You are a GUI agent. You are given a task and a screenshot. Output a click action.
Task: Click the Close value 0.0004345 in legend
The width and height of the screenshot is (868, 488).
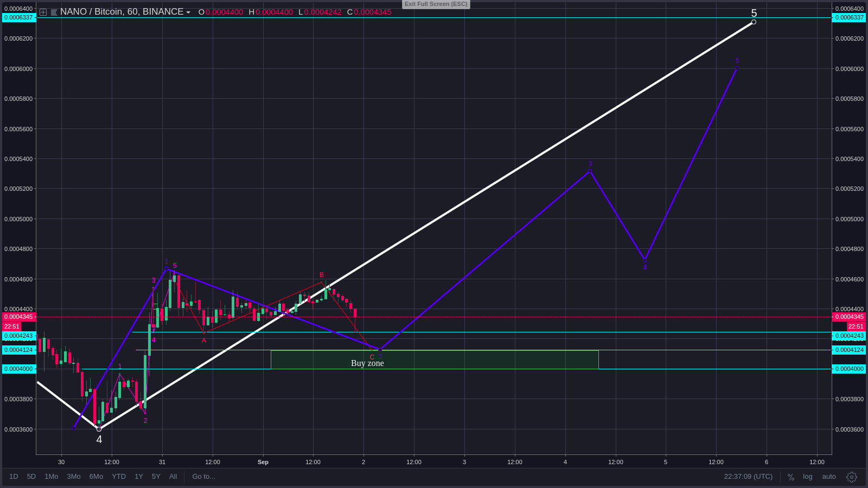(373, 12)
